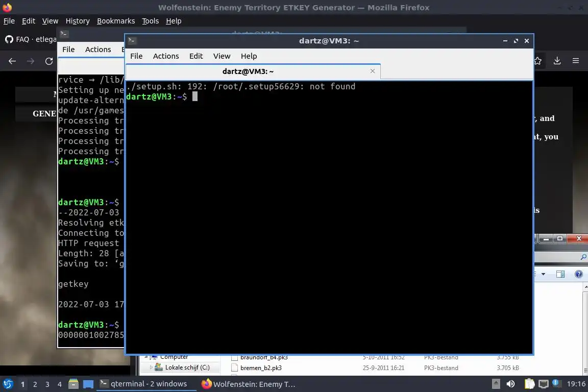Click the front terminal's title bar icon
588x392 pixels.
[132, 40]
